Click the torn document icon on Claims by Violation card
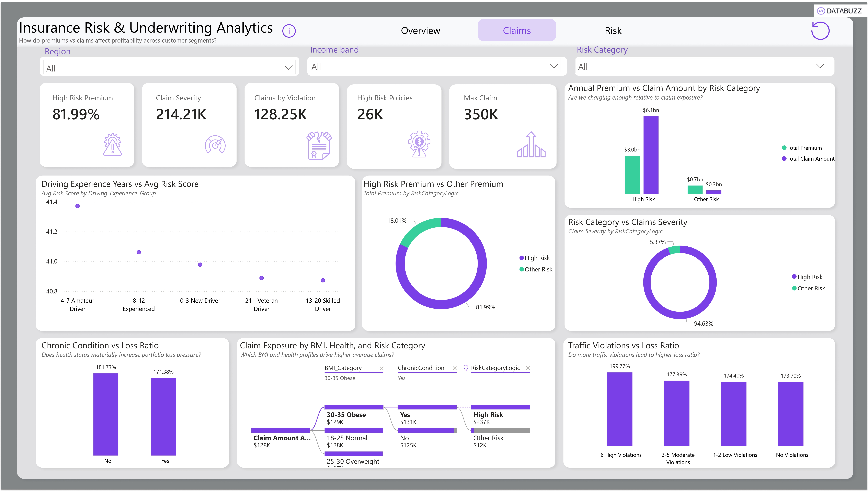 point(319,146)
